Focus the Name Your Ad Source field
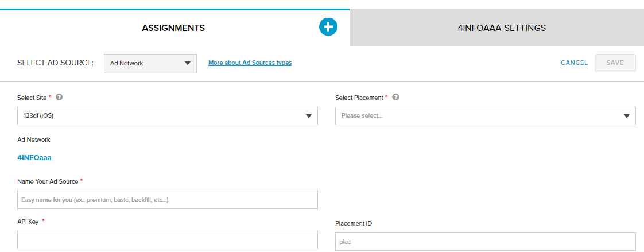Viewport: 644px width, 252px height. pyautogui.click(x=168, y=200)
